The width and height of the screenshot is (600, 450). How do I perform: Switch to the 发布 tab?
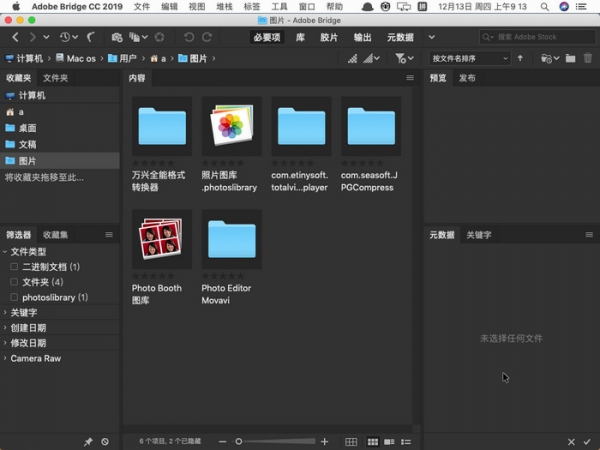pos(467,78)
